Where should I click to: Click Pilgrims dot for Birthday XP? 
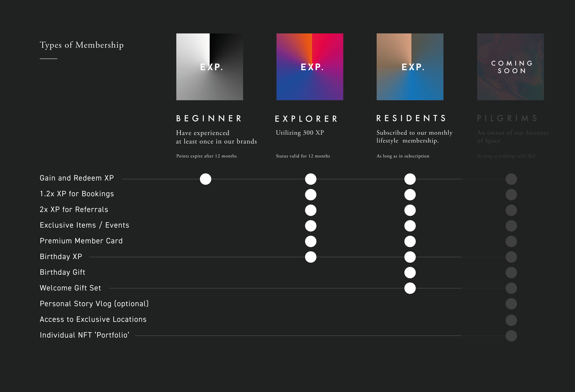(511, 257)
